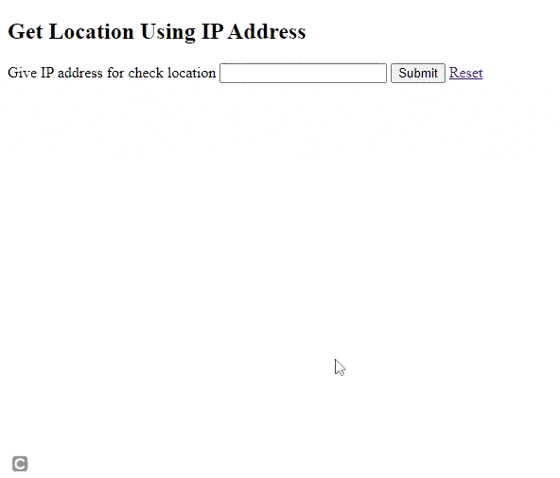Submit the IP address form
This screenshot has height=478, width=560.
[418, 73]
